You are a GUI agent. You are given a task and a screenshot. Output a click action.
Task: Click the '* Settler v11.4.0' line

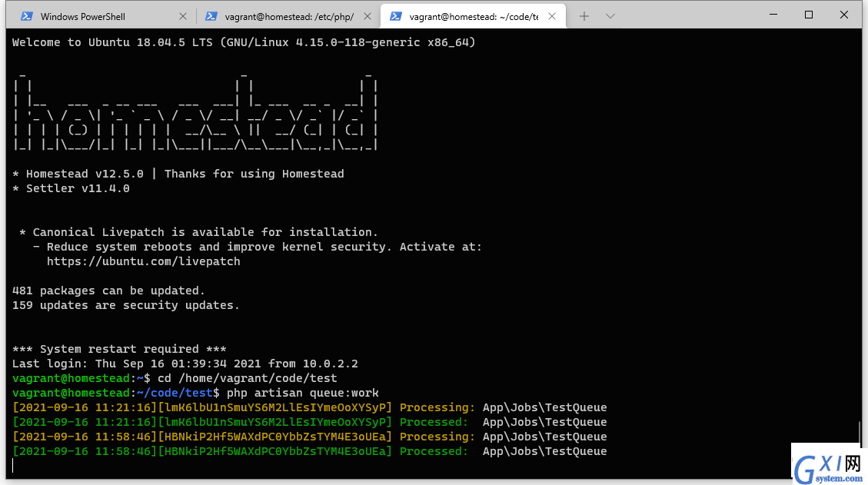pos(71,188)
